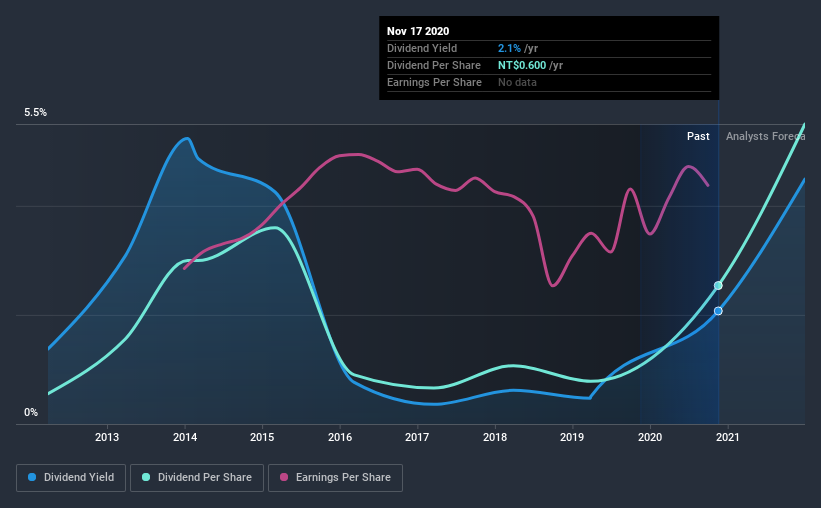Click the Nov 17 2020 tooltip date header
This screenshot has width=821, height=508.
pos(418,31)
